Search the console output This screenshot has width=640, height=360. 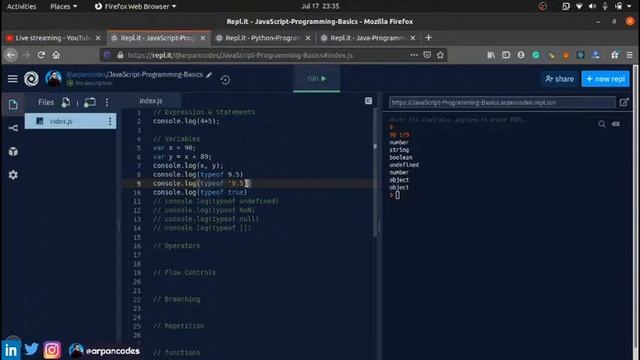pos(602,124)
